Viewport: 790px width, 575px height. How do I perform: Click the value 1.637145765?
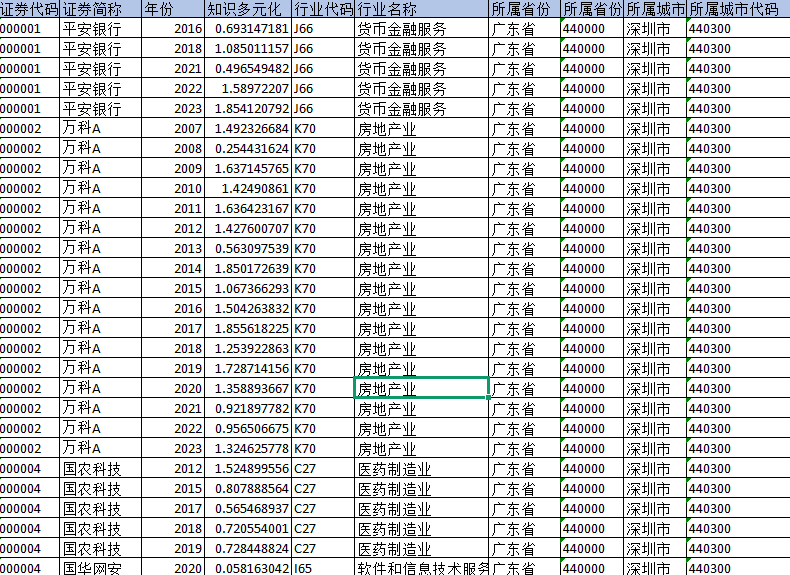tap(252, 169)
